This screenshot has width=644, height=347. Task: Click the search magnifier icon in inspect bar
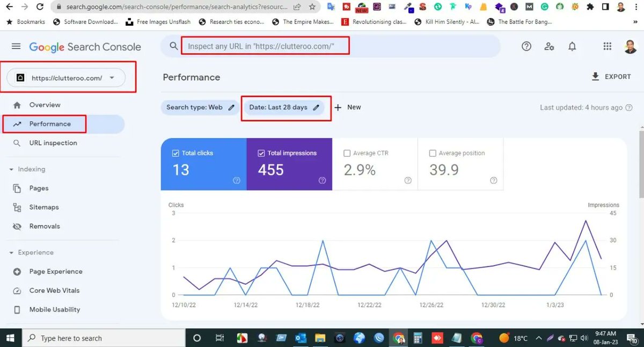click(x=173, y=46)
